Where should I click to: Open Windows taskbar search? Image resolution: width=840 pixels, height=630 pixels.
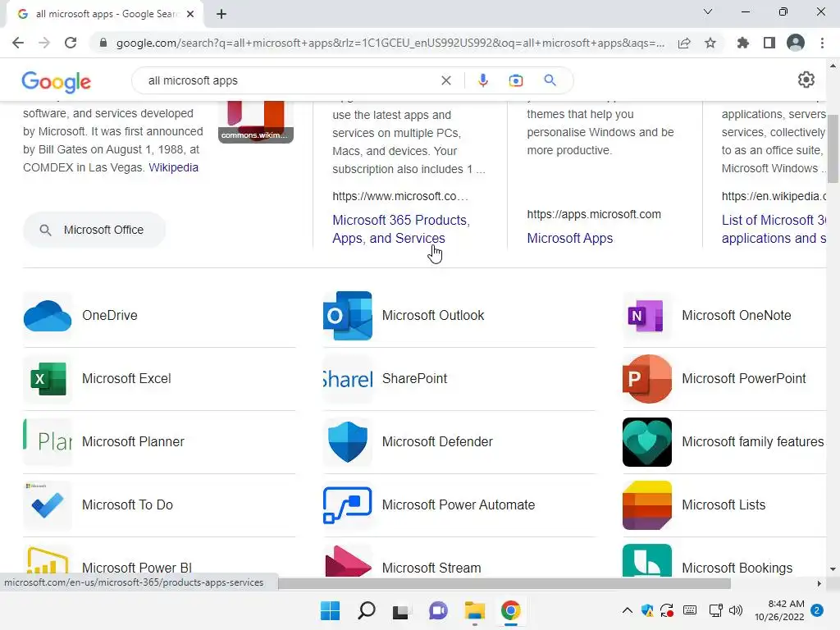367,610
